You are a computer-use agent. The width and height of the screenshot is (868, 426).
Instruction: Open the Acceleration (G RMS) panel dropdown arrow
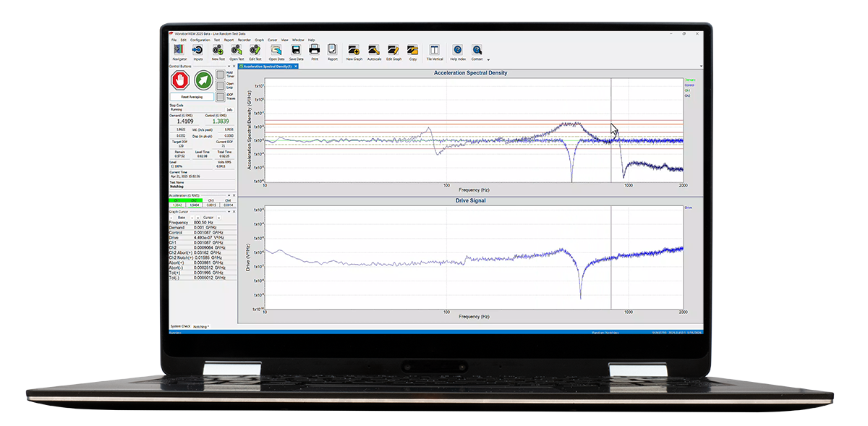pyautogui.click(x=229, y=195)
